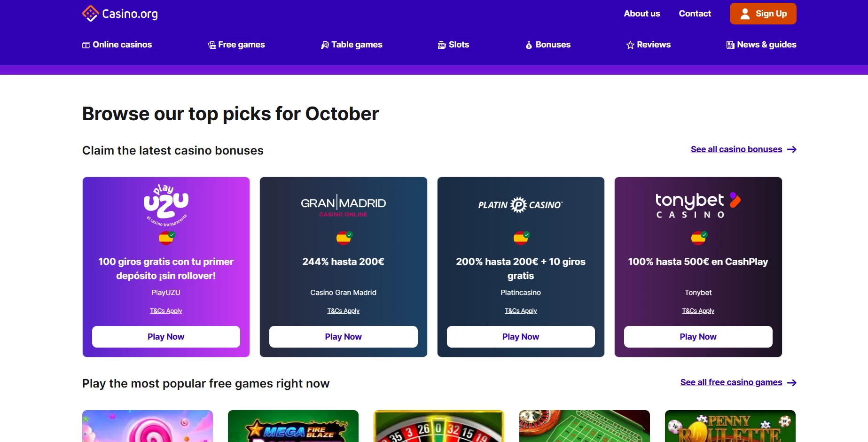
Task: Open the Penny Roulette game thumbnail
Action: coord(730,426)
